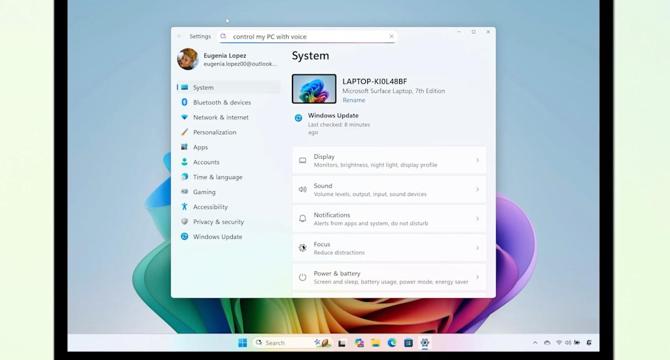Image resolution: width=670 pixels, height=360 pixels.
Task: Show hidden system tray icons
Action: point(535,343)
